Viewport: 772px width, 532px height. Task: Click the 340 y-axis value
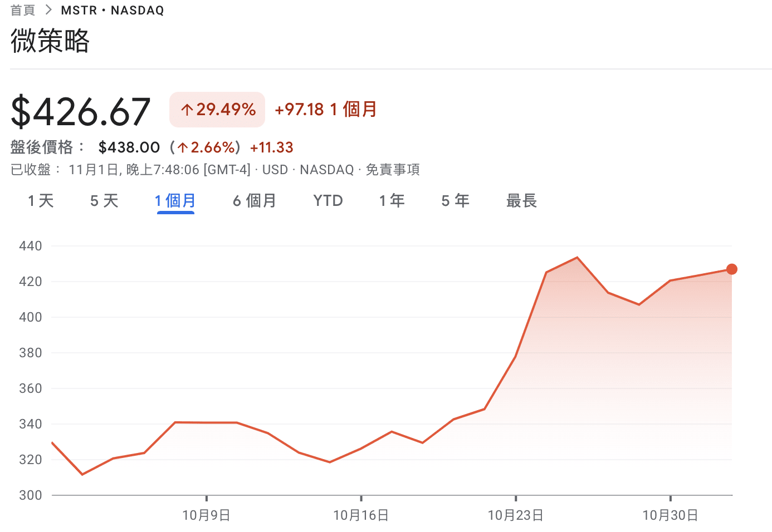point(31,424)
